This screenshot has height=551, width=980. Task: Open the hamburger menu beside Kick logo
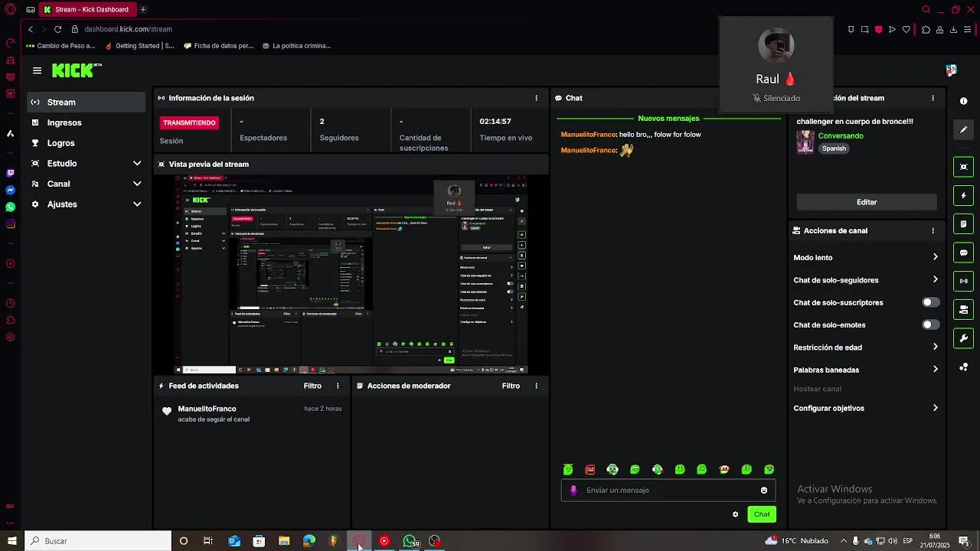[37, 70]
